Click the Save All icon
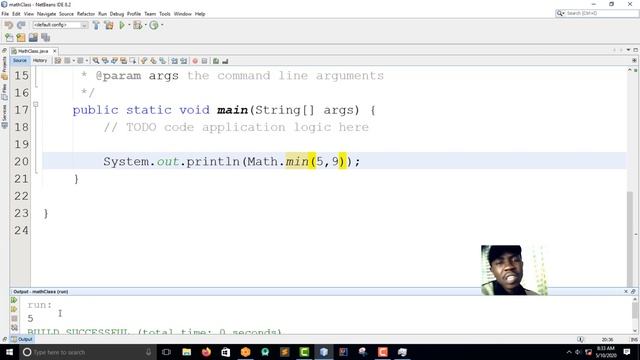The height and width of the screenshot is (360, 640). point(45,38)
